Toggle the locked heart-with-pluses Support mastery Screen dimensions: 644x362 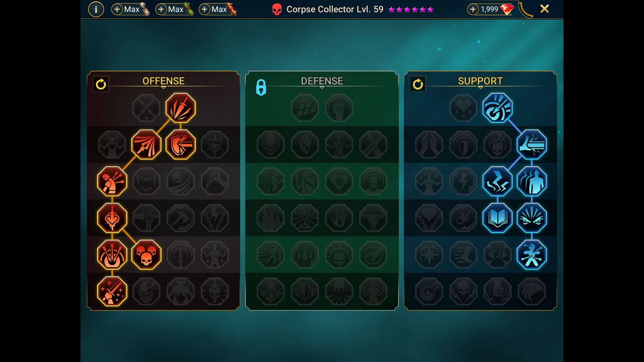[x=463, y=108]
